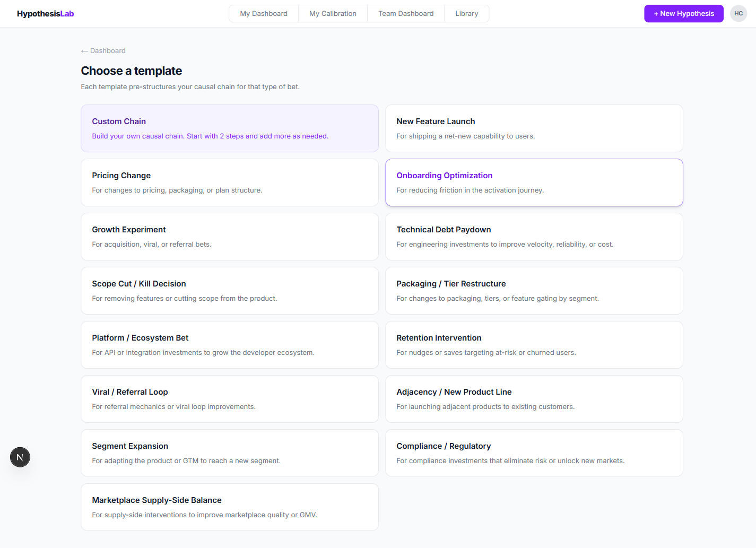Screen dimensions: 756x548
Task: Choose the Marketplace Supply-Side Balance template
Action: coord(230,507)
